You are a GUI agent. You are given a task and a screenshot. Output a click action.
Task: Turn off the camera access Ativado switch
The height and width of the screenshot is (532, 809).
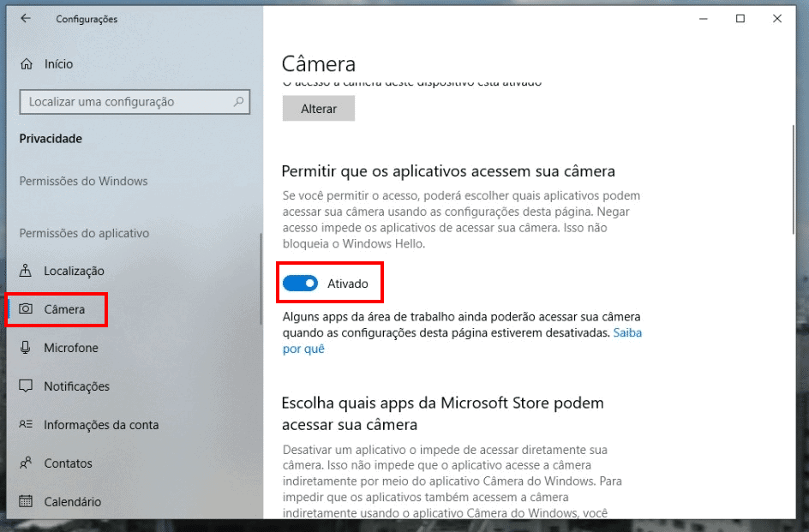(x=300, y=284)
